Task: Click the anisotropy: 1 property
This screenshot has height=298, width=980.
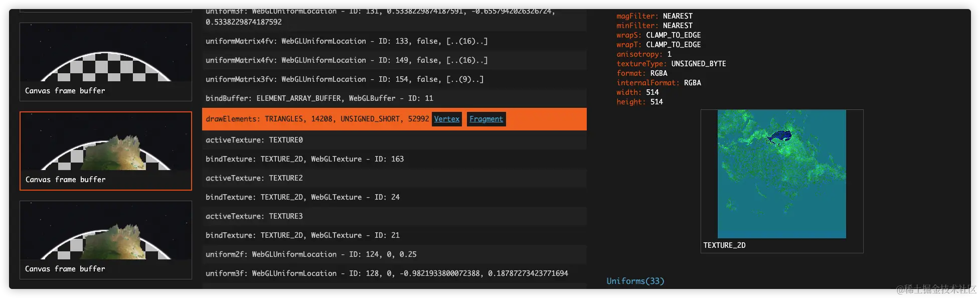Action: (x=644, y=54)
